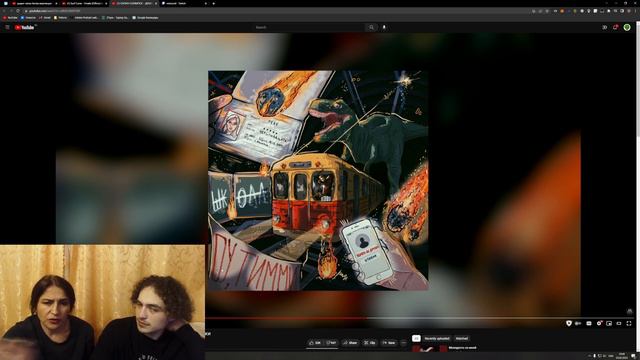Enter fullscreen mode

pyautogui.click(x=629, y=323)
